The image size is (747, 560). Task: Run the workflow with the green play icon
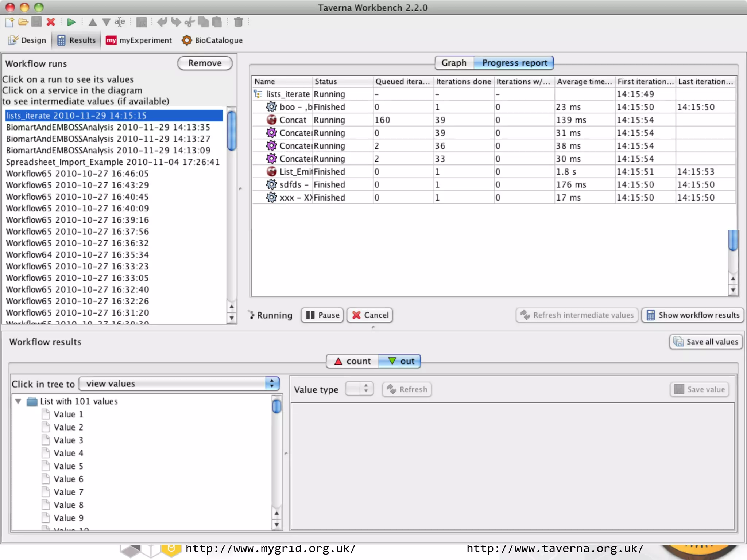tap(71, 22)
